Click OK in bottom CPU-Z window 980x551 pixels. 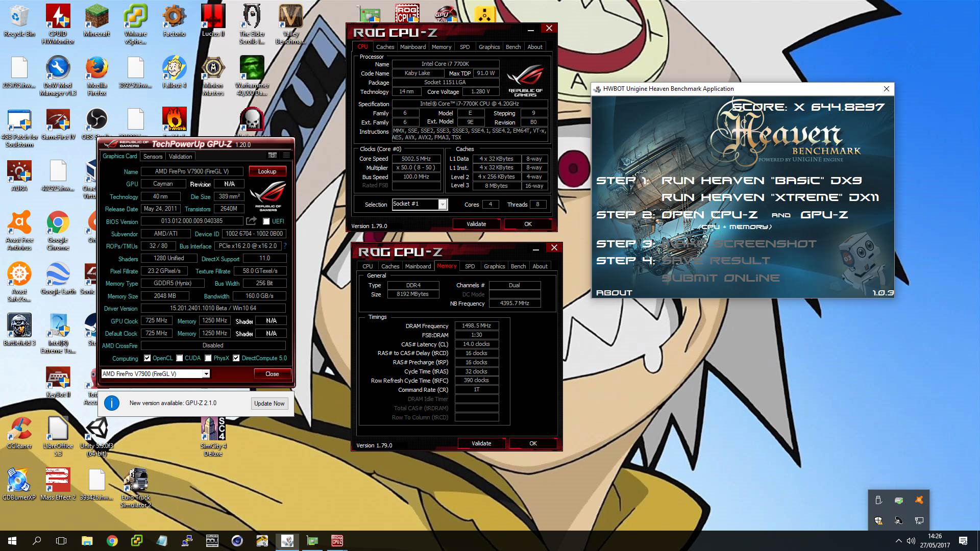click(533, 443)
